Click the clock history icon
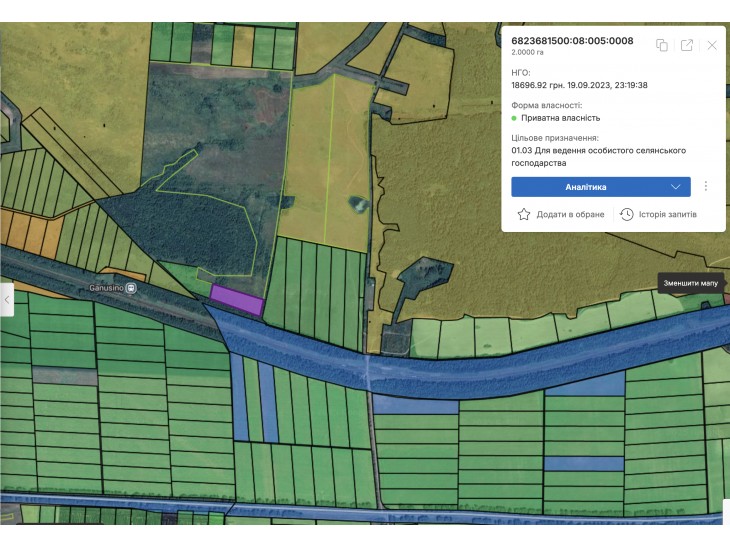Screen dimensions: 730x547 point(627,214)
